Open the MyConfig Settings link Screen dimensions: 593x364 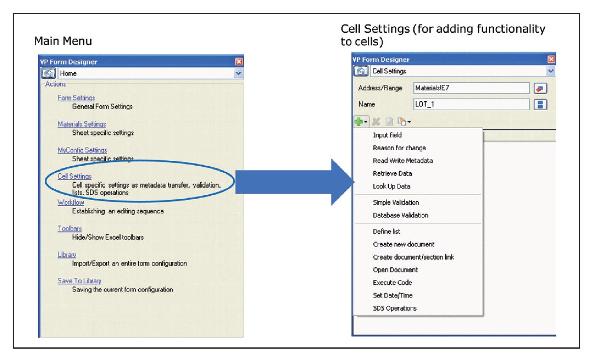82,150
